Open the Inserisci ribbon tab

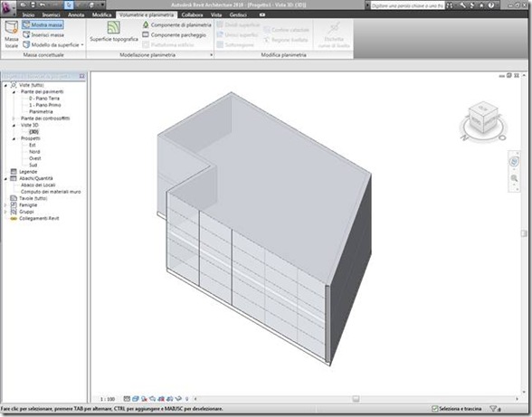tap(51, 15)
